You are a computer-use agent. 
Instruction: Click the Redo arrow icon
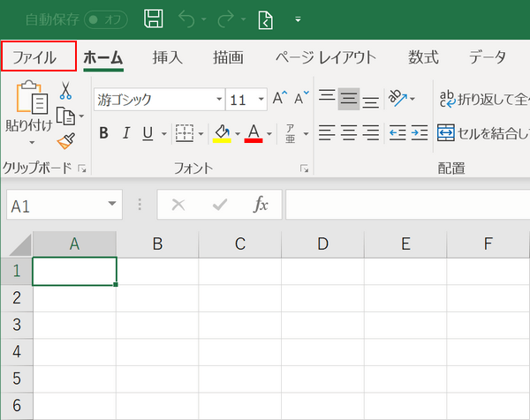tap(226, 19)
